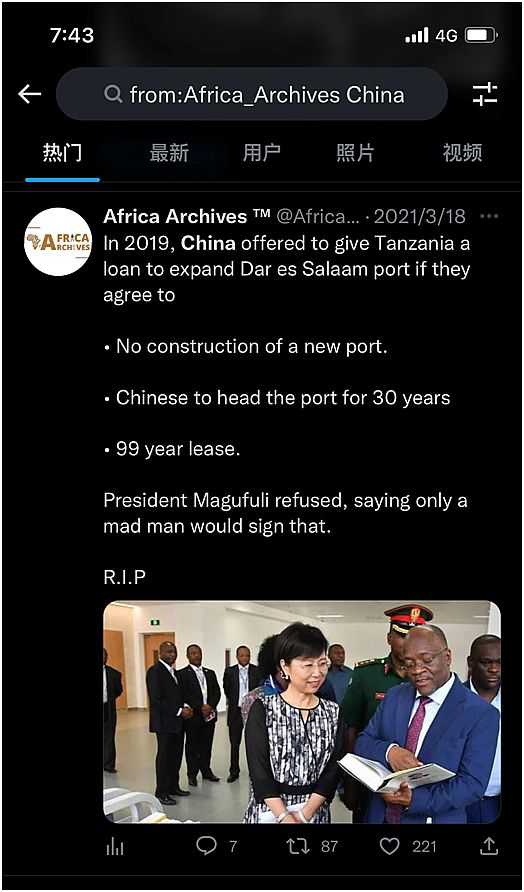Select the 热门 tab
The height and width of the screenshot is (892, 524).
[x=62, y=152]
